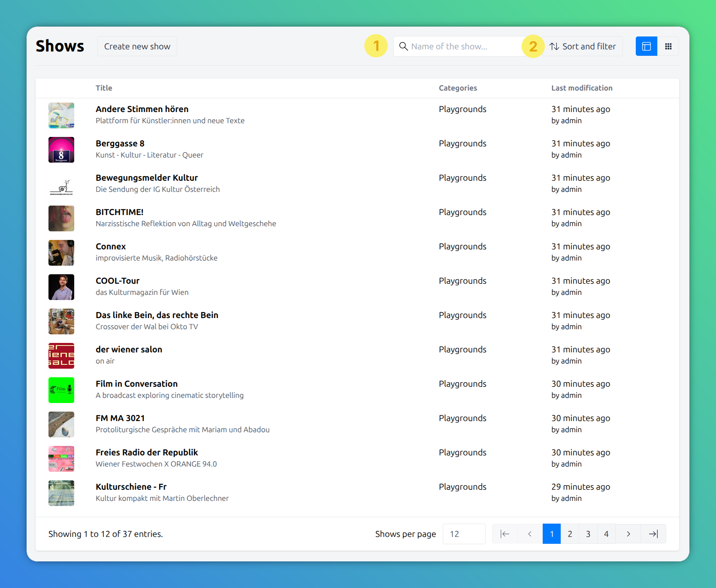Go to first page of shows
This screenshot has height=588, width=716.
coord(505,534)
